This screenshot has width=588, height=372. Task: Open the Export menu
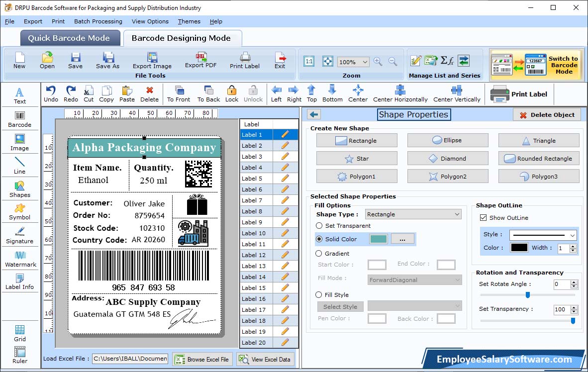(33, 21)
